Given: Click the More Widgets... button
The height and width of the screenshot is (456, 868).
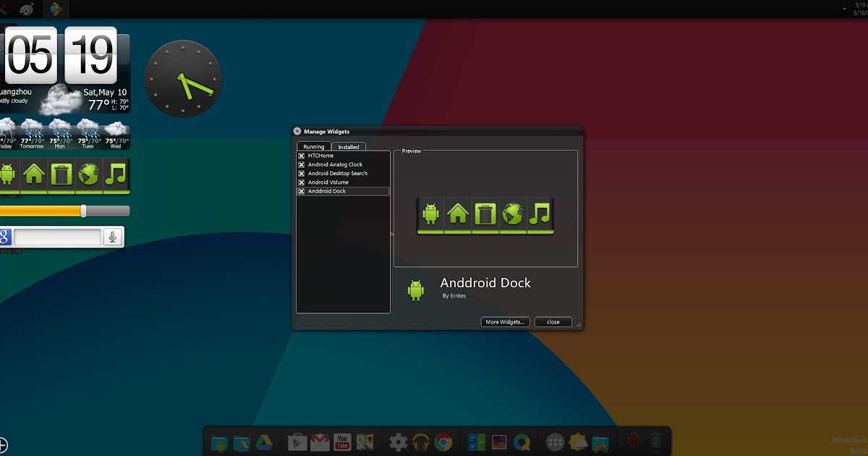Looking at the screenshot, I should [x=506, y=322].
